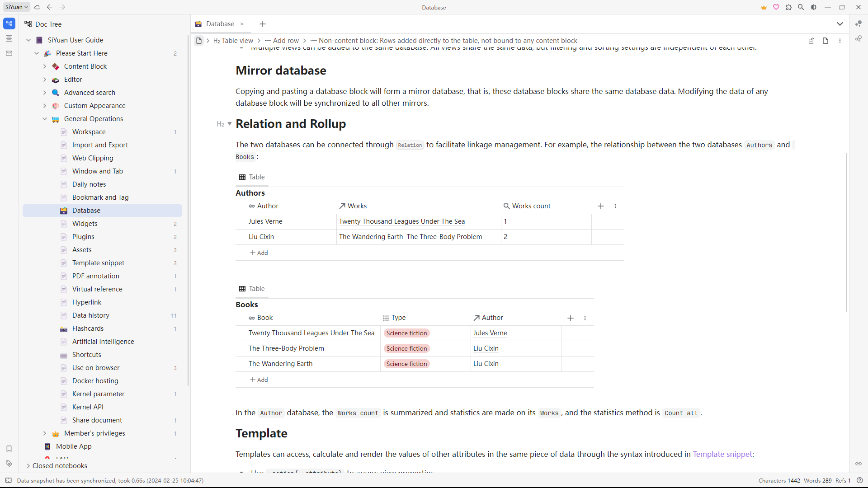Add a new column to Authors table

(x=601, y=206)
